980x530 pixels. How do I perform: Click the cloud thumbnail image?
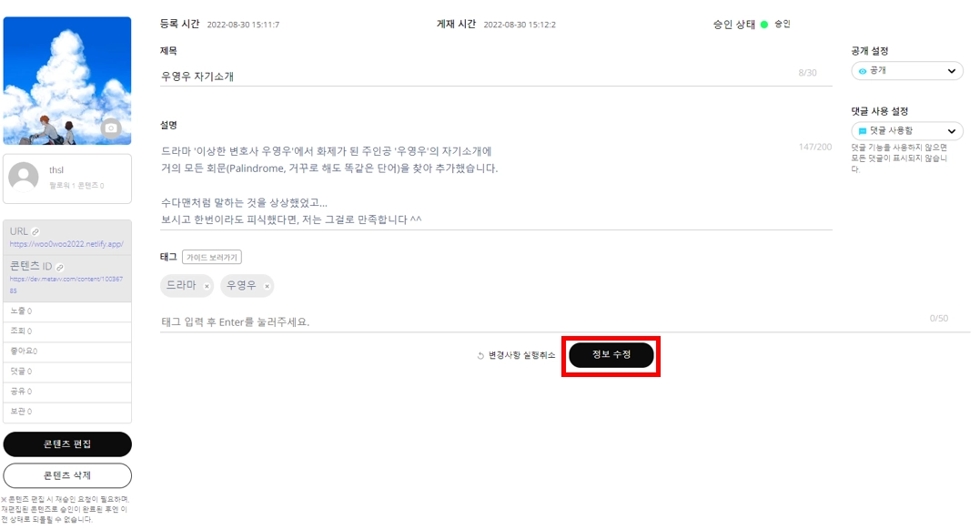tap(67, 81)
